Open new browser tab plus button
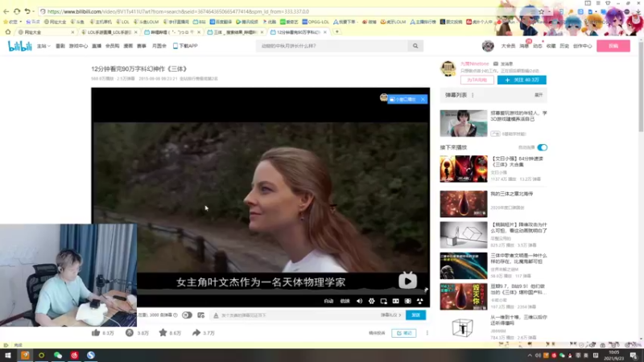Screen dimensions: 644x362 point(336,31)
